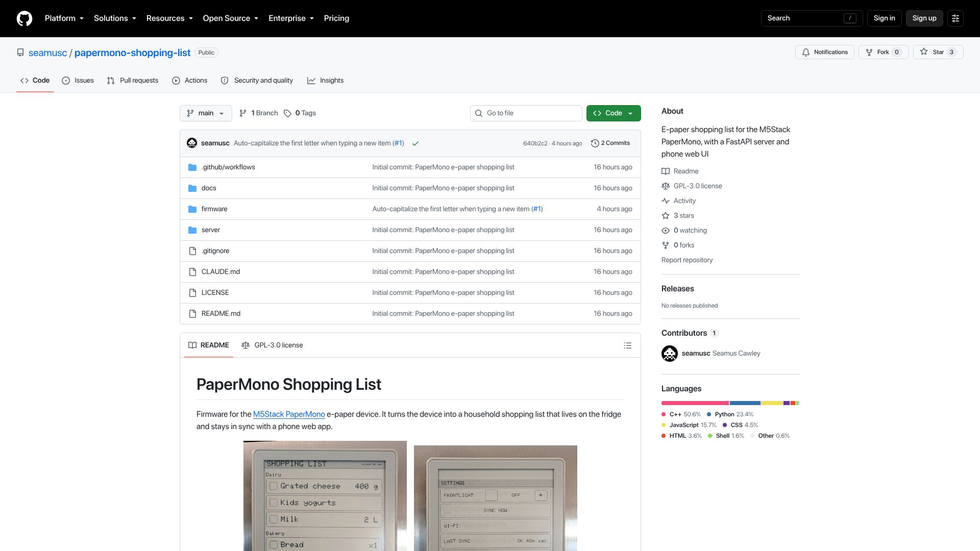View the green checkmark commit status

(415, 143)
